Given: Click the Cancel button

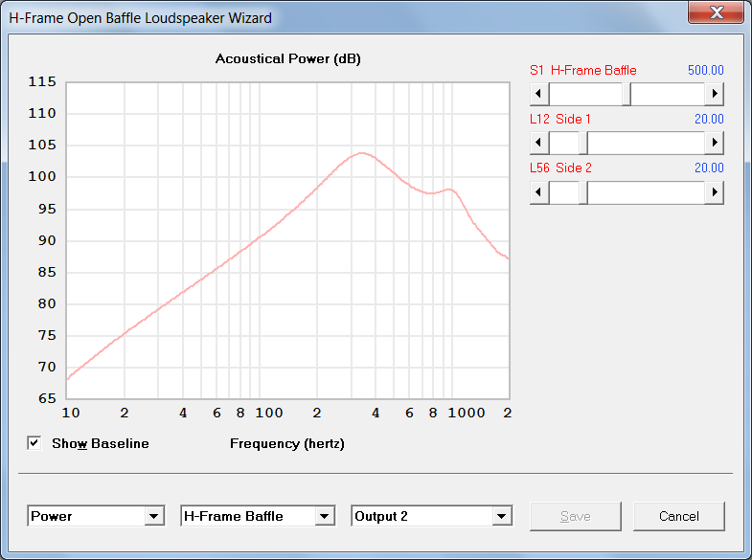Looking at the screenshot, I should [x=678, y=516].
